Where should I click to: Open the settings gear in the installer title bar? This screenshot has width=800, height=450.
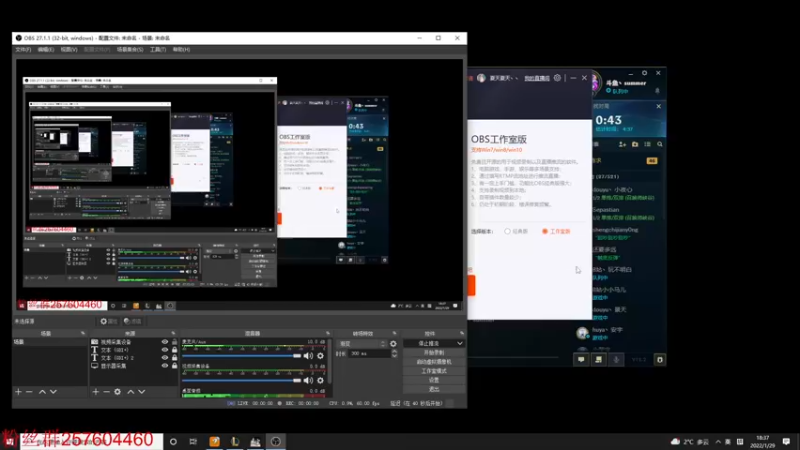pos(557,78)
